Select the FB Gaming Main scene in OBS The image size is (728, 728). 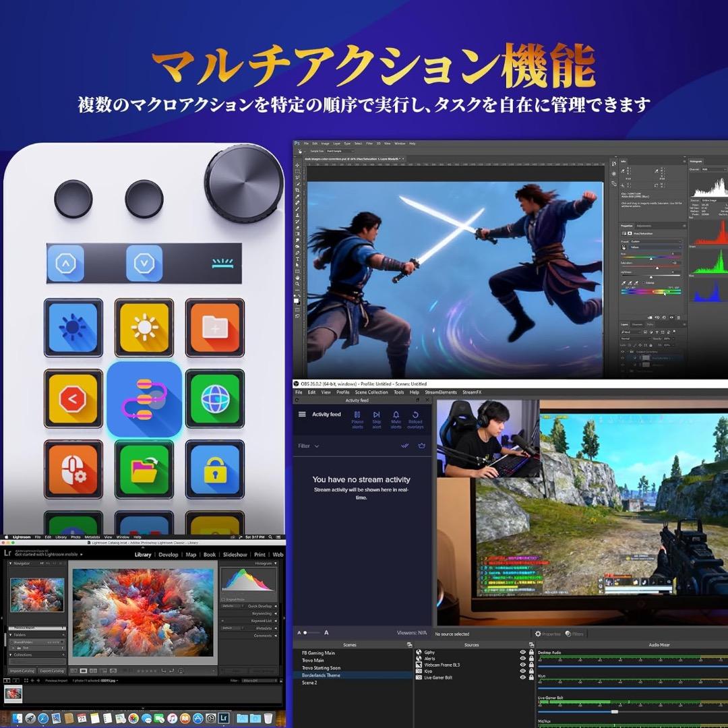pos(318,653)
